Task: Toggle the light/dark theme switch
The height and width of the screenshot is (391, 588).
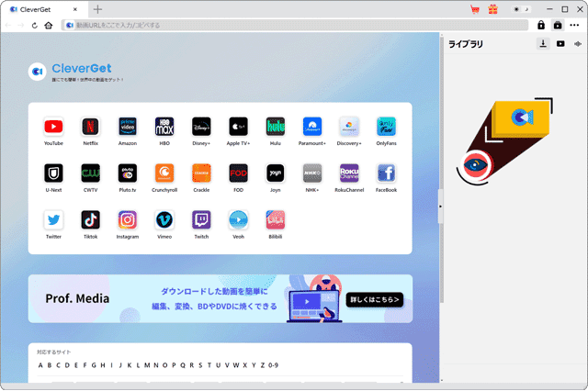Action: click(520, 9)
